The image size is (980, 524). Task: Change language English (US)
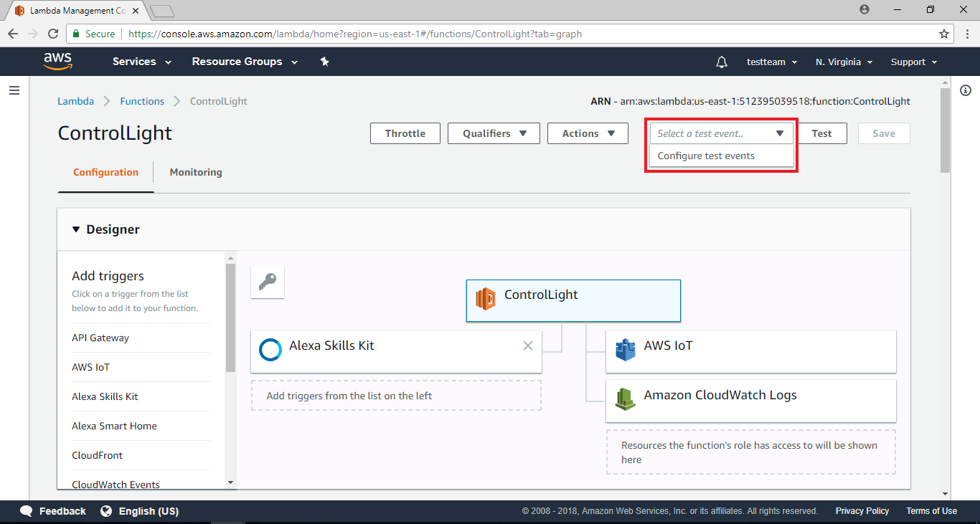[x=149, y=511]
